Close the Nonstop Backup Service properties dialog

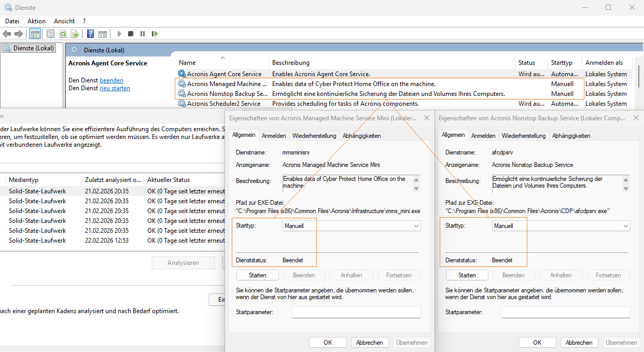(x=636, y=118)
